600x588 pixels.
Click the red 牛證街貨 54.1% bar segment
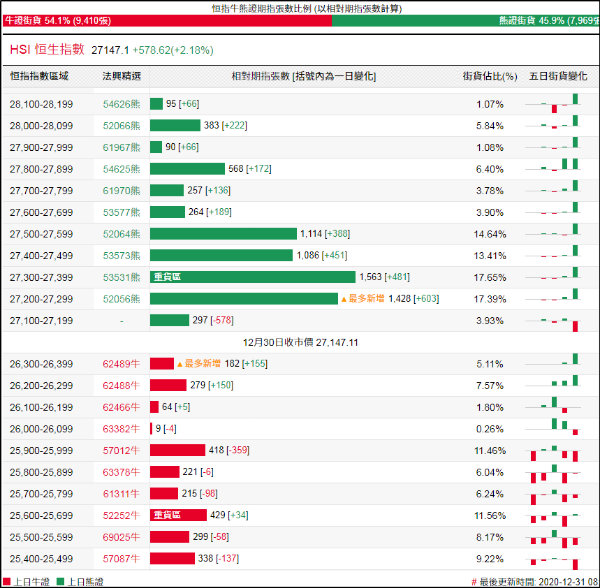point(167,21)
